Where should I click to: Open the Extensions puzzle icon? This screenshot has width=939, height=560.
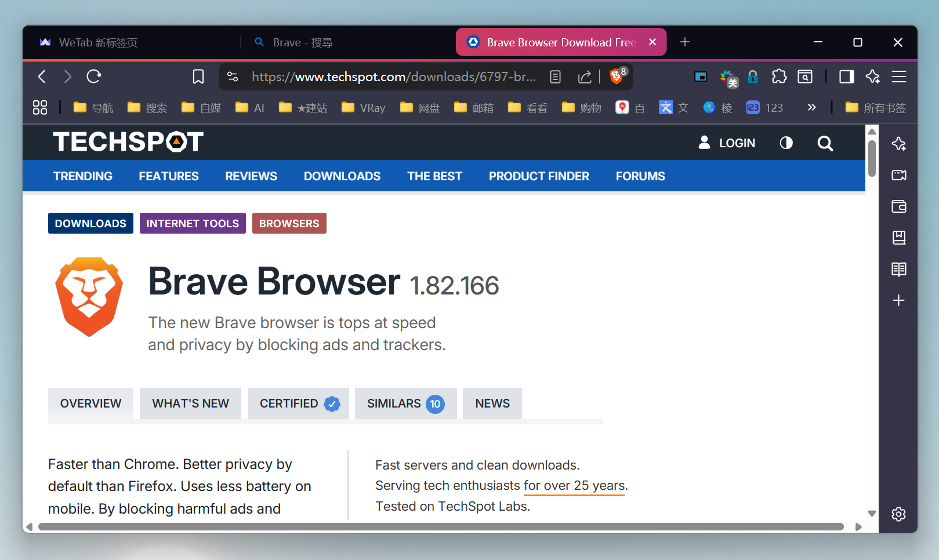[779, 77]
